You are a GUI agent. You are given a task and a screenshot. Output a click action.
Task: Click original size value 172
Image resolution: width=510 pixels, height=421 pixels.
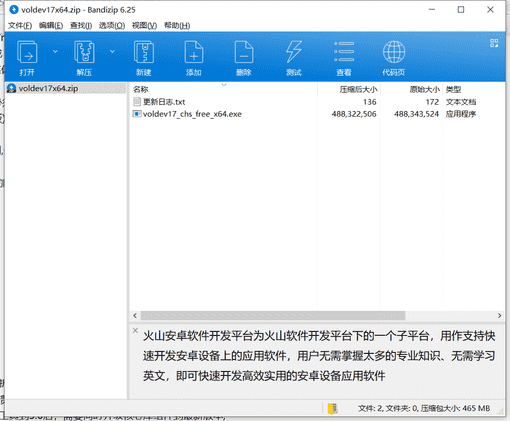(432, 102)
